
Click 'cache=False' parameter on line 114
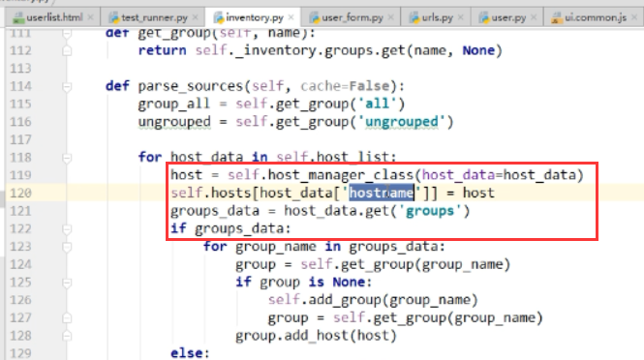pyautogui.click(x=345, y=86)
